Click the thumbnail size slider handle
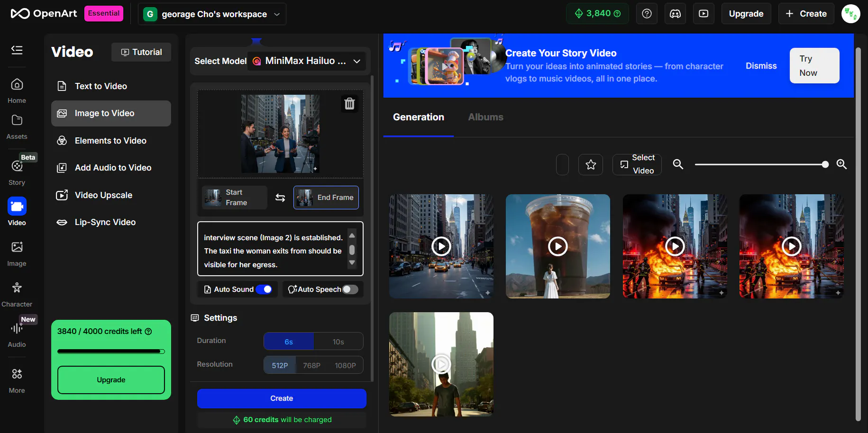868x433 pixels. (825, 164)
